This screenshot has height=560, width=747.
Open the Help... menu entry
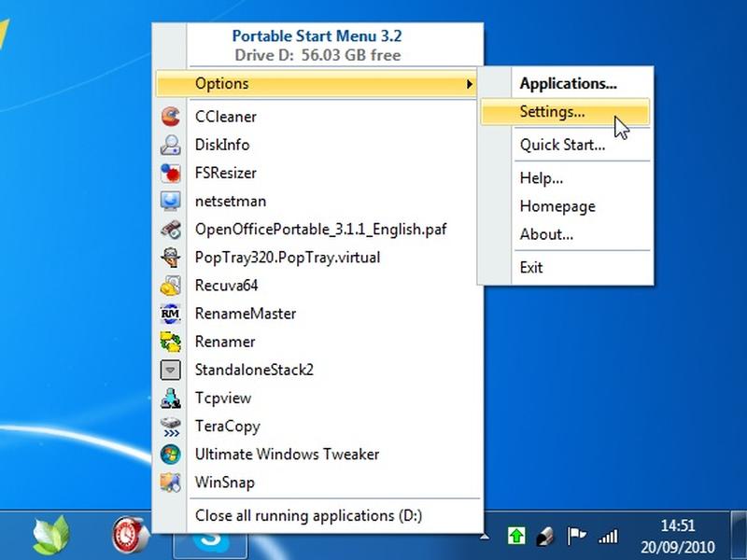pyautogui.click(x=542, y=178)
